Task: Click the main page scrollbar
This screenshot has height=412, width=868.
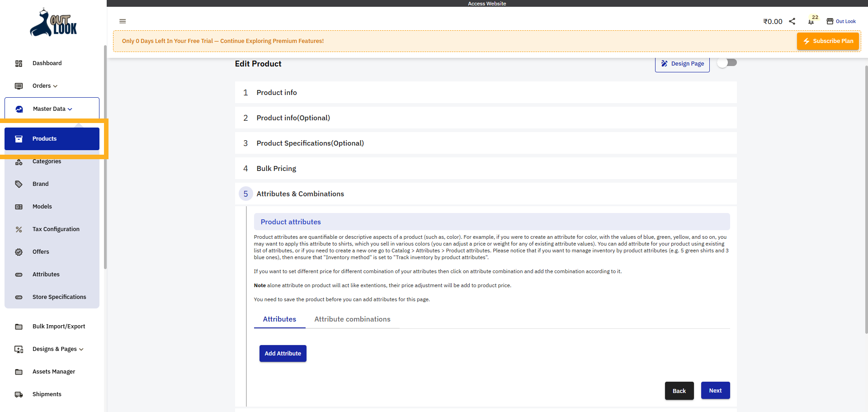Action: click(866, 199)
